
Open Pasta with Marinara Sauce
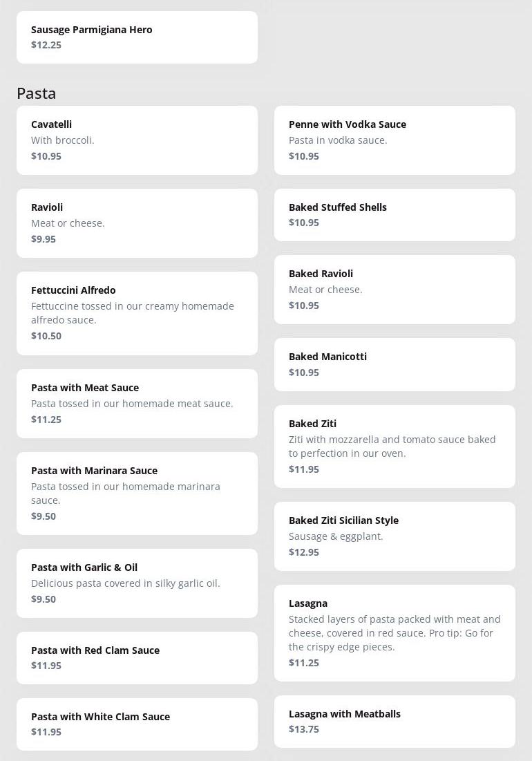pos(137,494)
